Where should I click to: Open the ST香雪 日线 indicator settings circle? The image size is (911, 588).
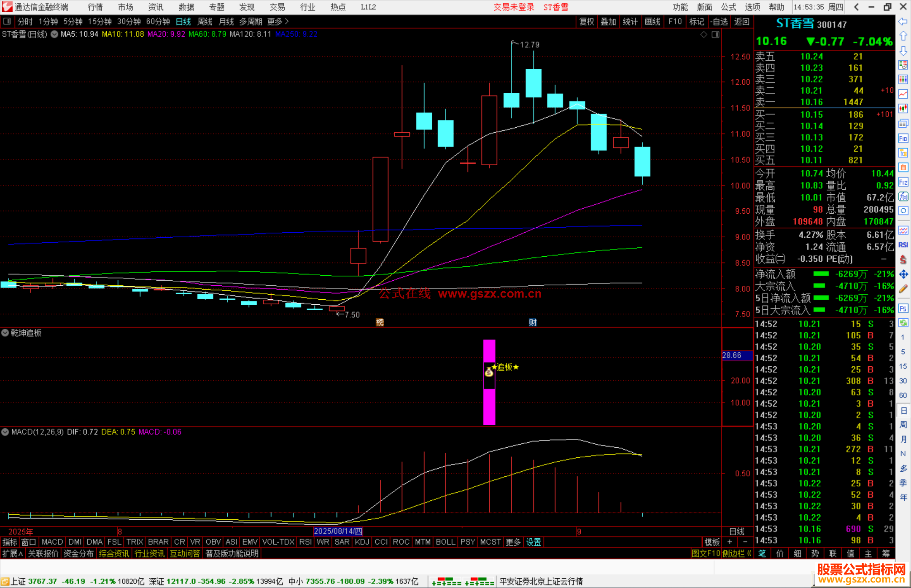pos(54,35)
